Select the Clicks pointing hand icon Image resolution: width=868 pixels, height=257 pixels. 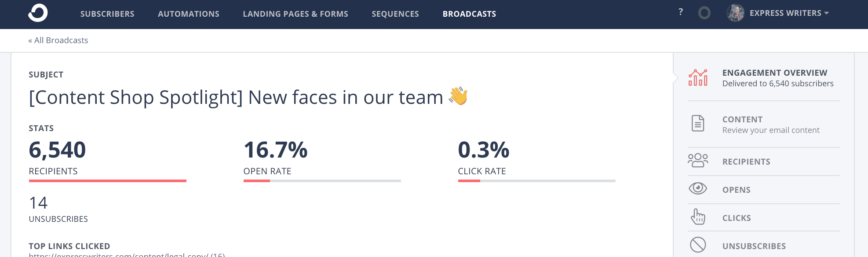(698, 217)
